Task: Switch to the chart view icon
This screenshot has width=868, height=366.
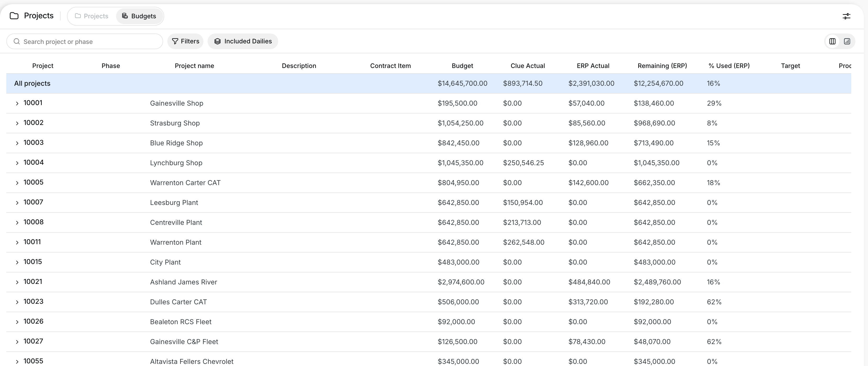Action: pos(847,41)
